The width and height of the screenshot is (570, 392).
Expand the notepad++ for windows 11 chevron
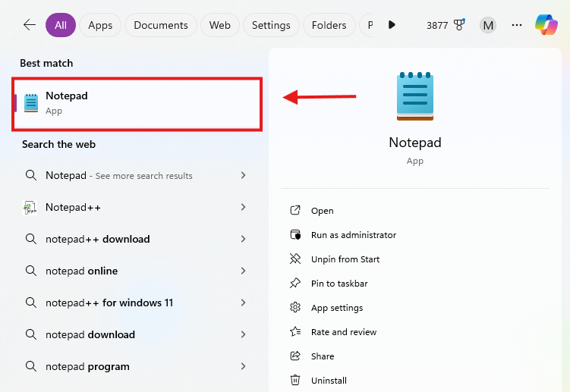pos(243,303)
